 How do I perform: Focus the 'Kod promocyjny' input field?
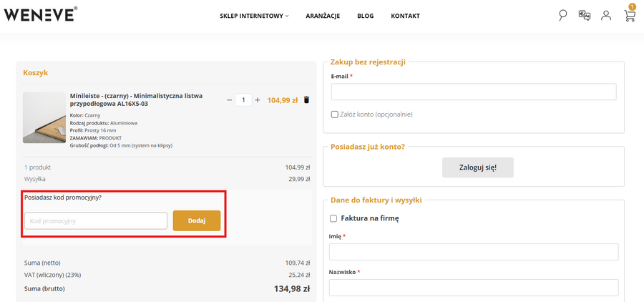pyautogui.click(x=96, y=220)
